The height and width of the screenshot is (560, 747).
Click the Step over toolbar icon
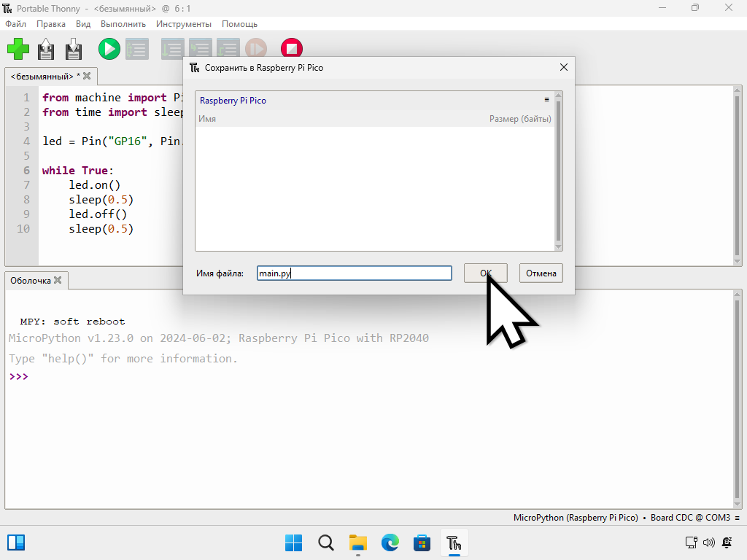coord(172,49)
